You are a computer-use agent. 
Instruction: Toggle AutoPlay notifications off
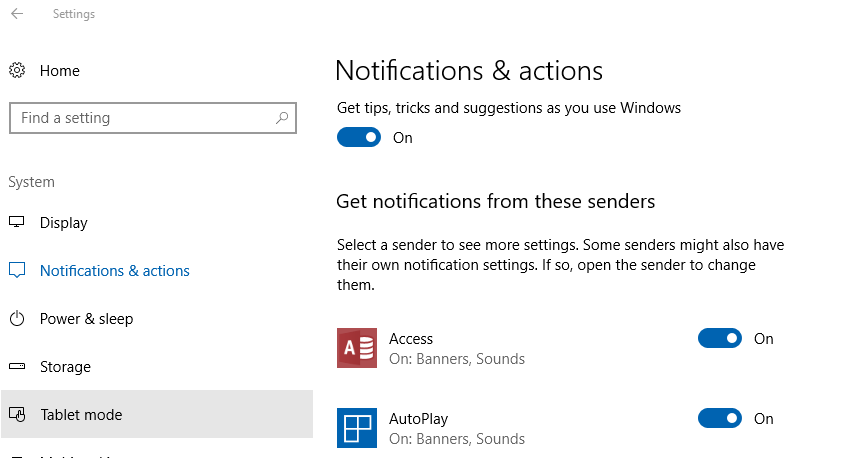coord(720,418)
